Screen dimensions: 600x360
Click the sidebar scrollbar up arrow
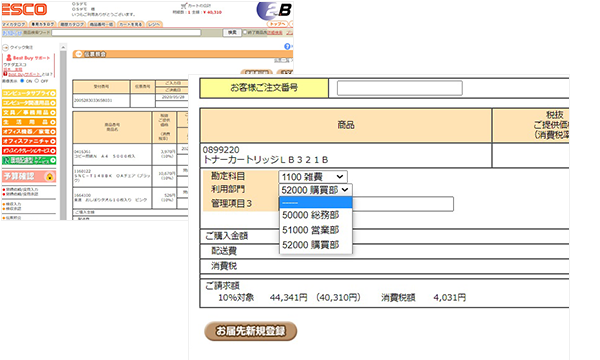64,47
